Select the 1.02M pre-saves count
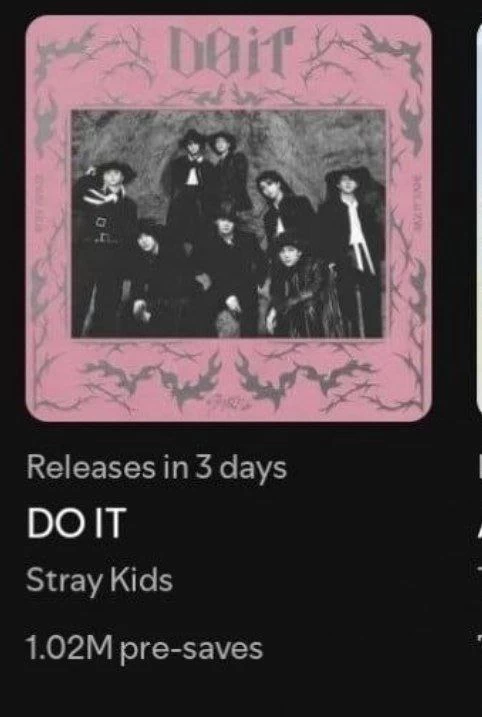Viewport: 482px width, 717px height. pyautogui.click(x=145, y=648)
